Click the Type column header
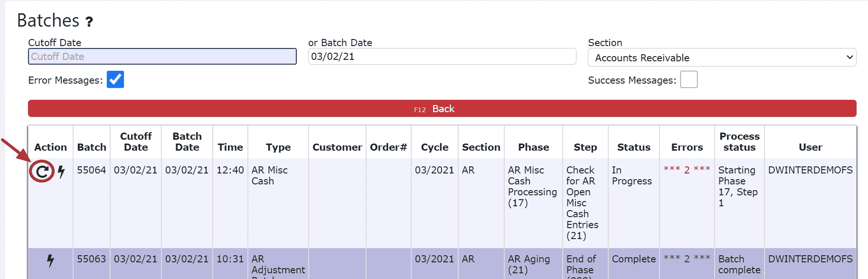 click(x=278, y=147)
